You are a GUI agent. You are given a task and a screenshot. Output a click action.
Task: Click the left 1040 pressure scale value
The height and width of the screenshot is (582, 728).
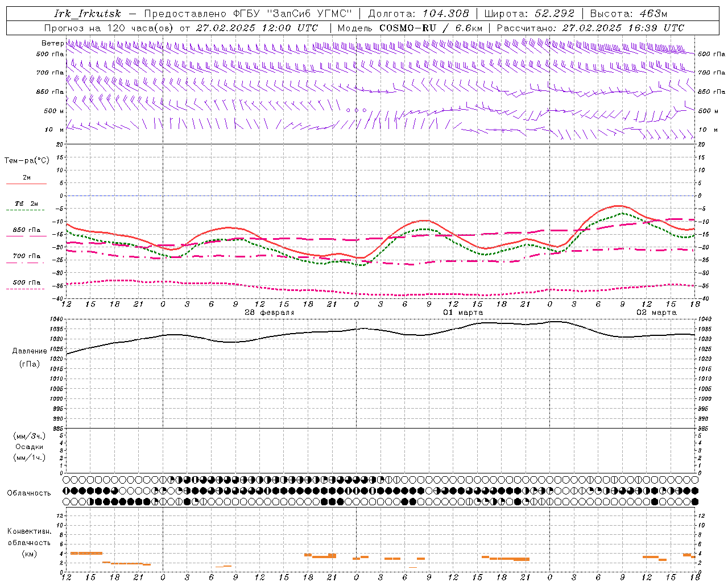57,319
